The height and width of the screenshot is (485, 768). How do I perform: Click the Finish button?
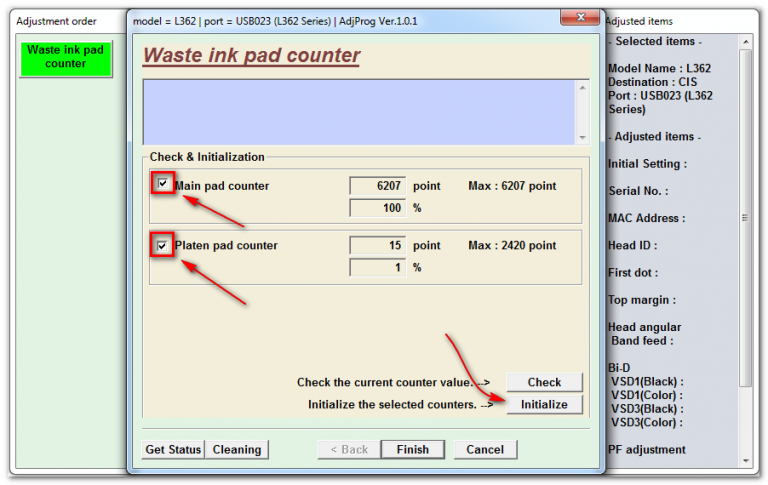(412, 450)
